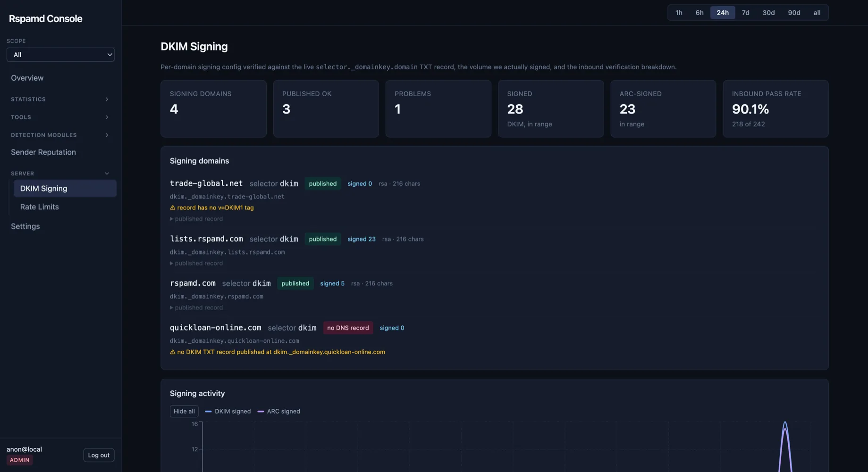Switch time range to 30d
868x472 pixels.
point(768,13)
